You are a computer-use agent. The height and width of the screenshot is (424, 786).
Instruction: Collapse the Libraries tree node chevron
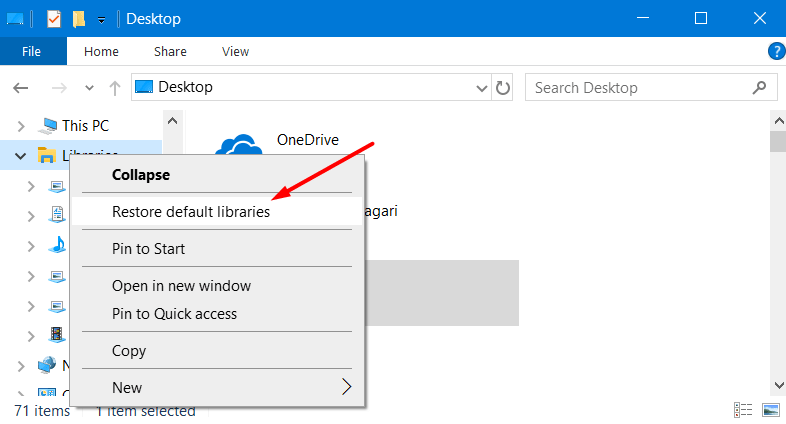pyautogui.click(x=21, y=155)
